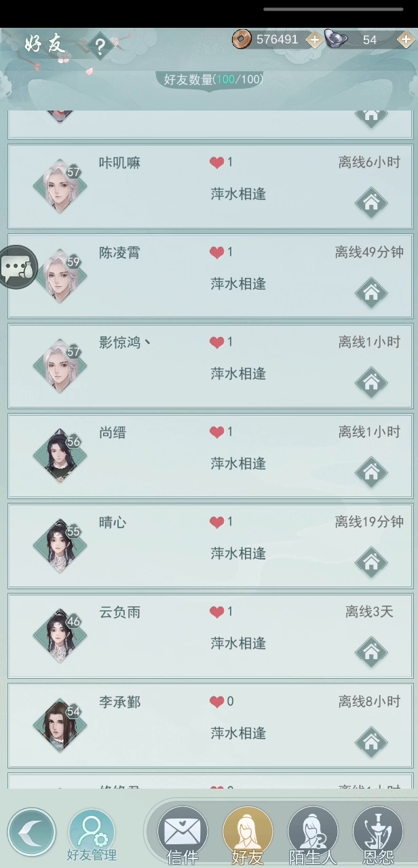
Task: Visit 咔叽嘛's home via house icon
Action: 371,203
